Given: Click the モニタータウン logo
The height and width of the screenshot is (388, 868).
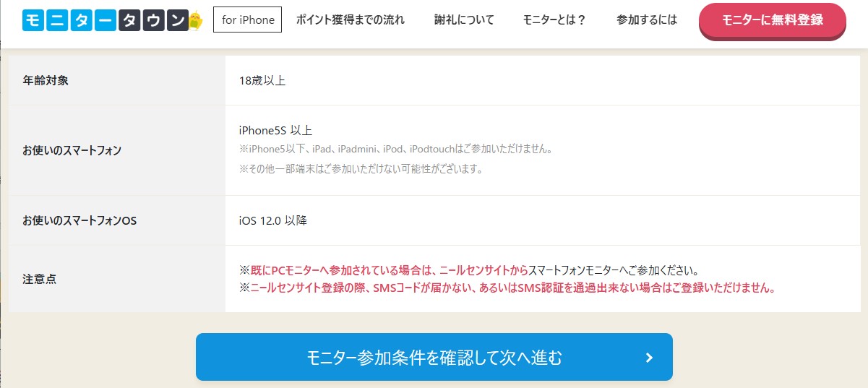Looking at the screenshot, I should [113, 21].
